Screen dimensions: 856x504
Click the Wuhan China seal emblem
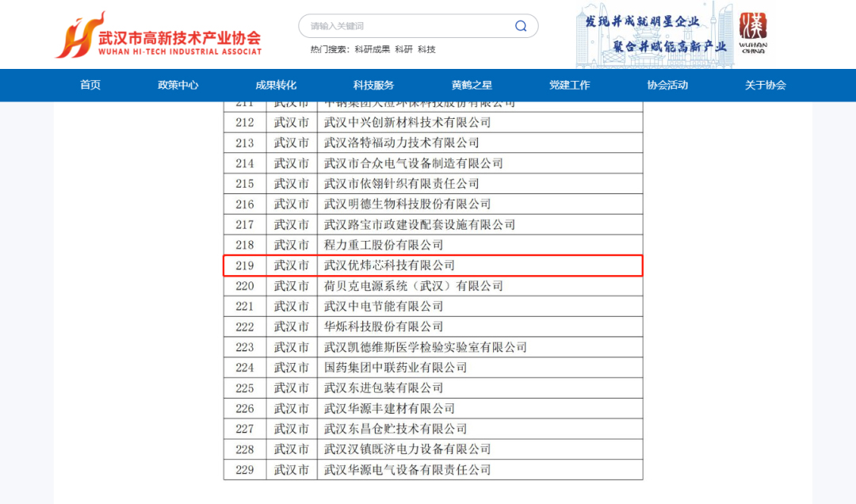click(753, 32)
